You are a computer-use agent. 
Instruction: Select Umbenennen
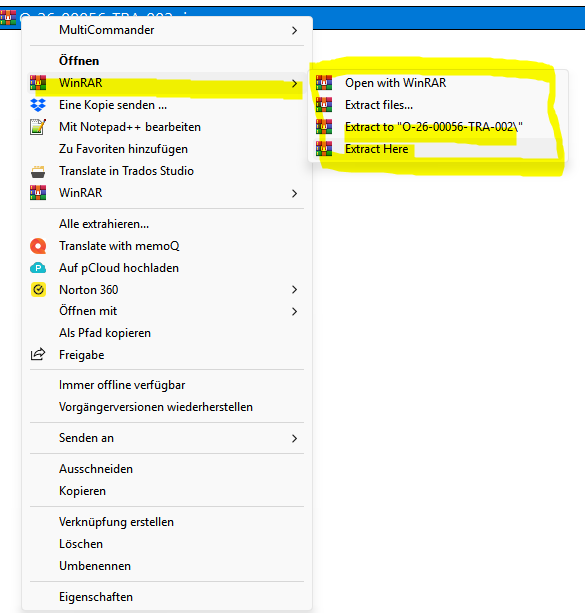pyautogui.click(x=167, y=566)
